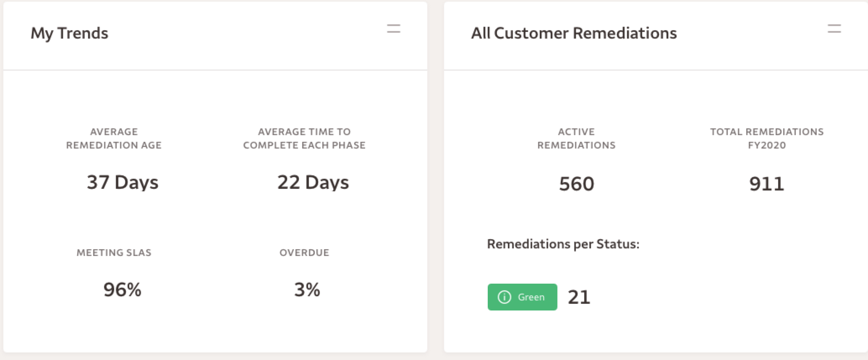The image size is (868, 360).
Task: Click the 911 total remediations count
Action: point(766,184)
